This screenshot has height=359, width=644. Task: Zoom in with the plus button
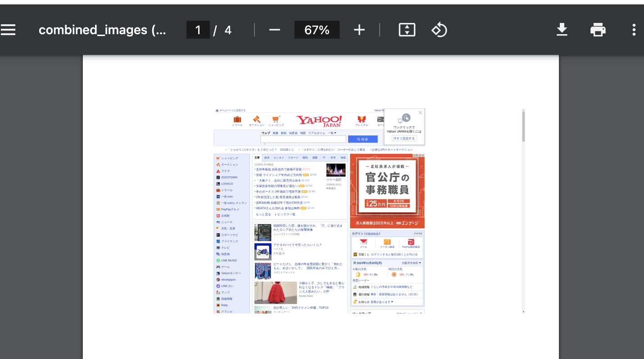(x=359, y=30)
